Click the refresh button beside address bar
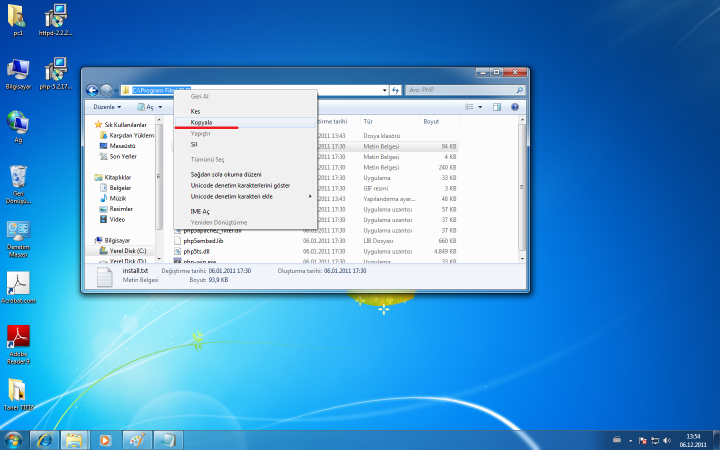 pyautogui.click(x=396, y=89)
